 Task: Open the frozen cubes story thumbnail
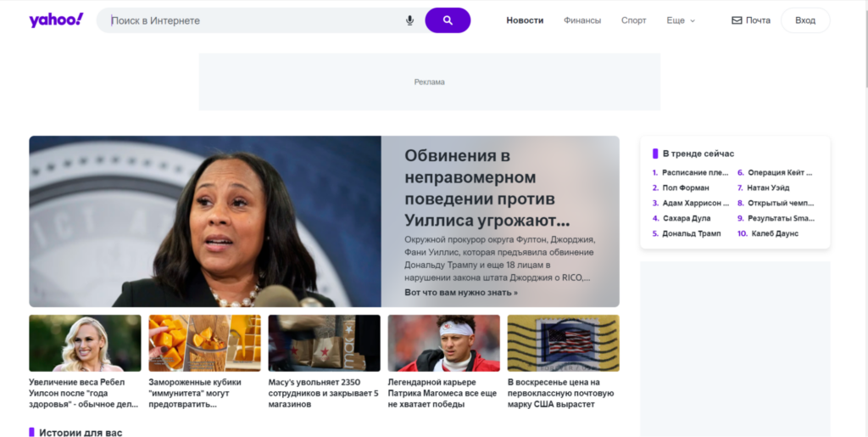(x=204, y=343)
